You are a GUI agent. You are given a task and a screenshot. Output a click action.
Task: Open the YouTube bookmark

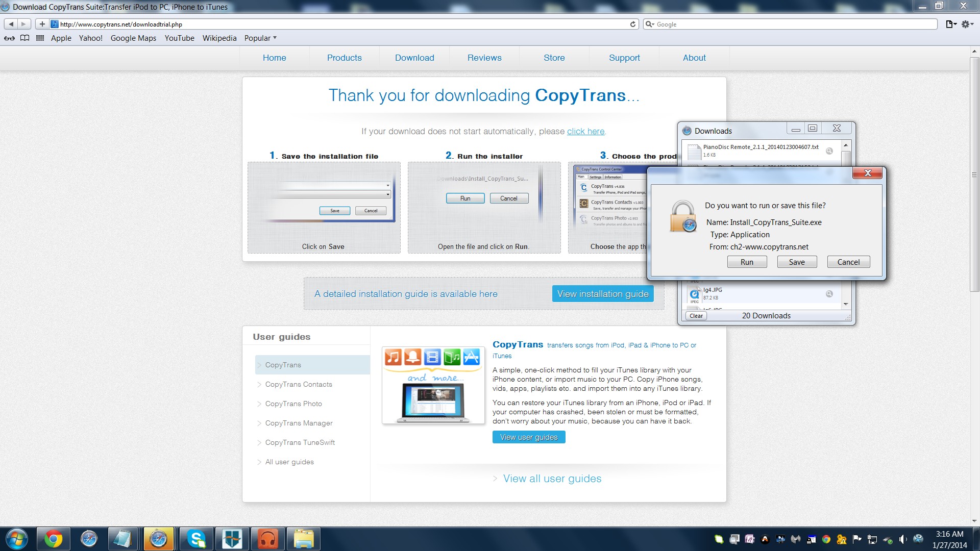tap(179, 38)
